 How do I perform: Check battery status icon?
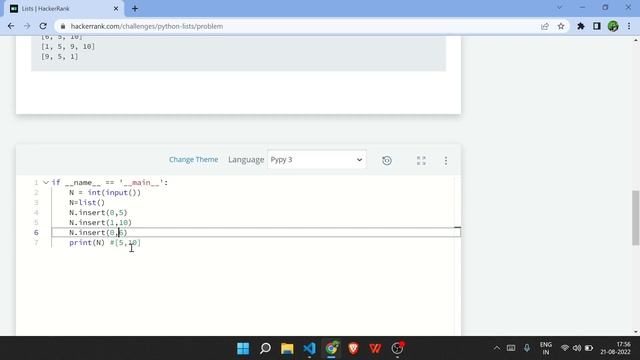589,348
